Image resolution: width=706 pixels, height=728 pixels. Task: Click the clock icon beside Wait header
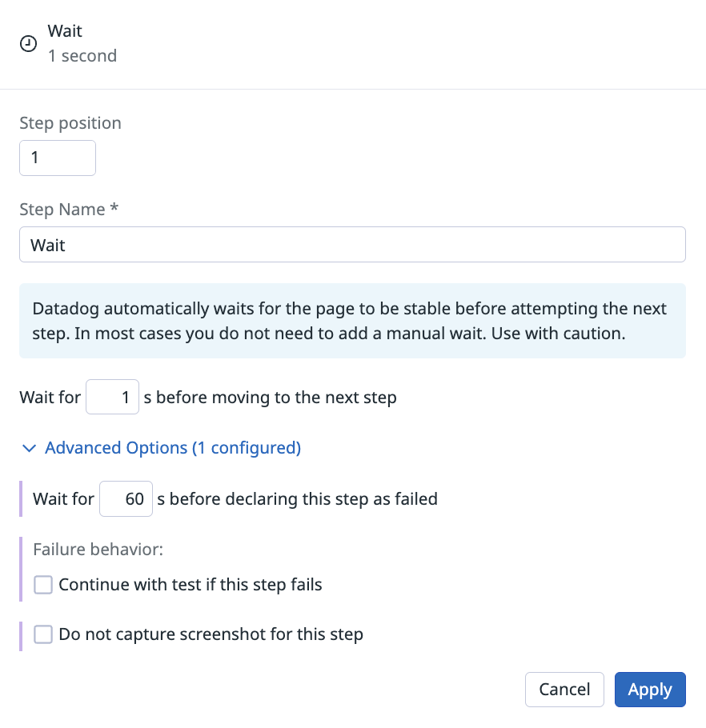(28, 44)
